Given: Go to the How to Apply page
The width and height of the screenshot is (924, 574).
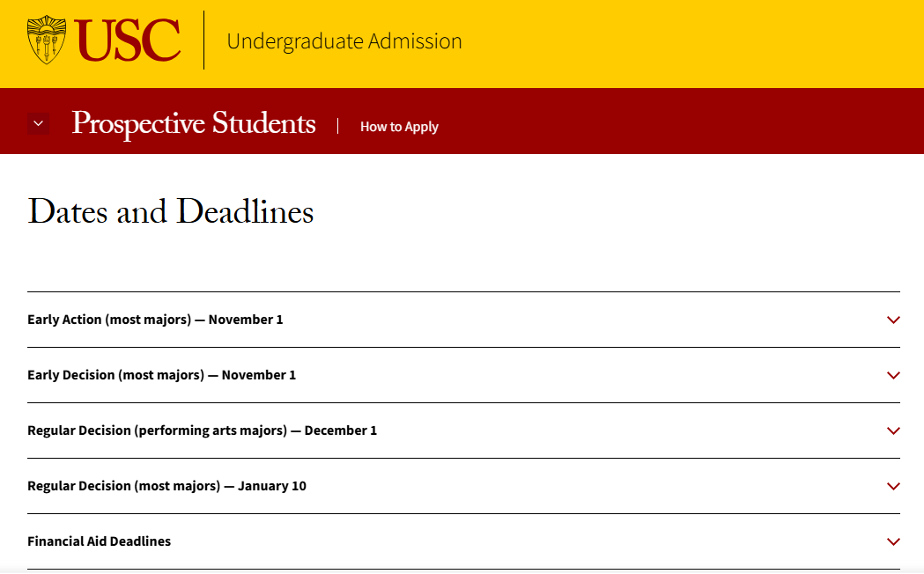Looking at the screenshot, I should click(x=399, y=127).
